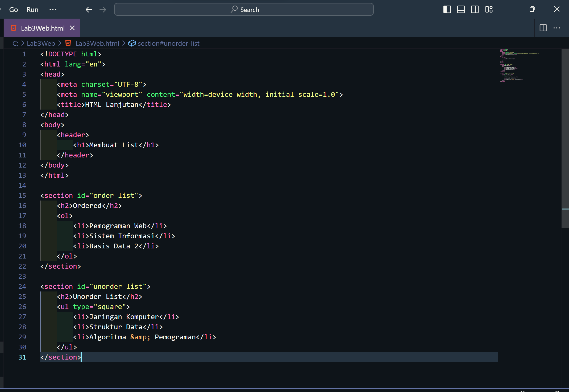Toggle the bottom Panel
This screenshot has width=569, height=392.
point(461,9)
